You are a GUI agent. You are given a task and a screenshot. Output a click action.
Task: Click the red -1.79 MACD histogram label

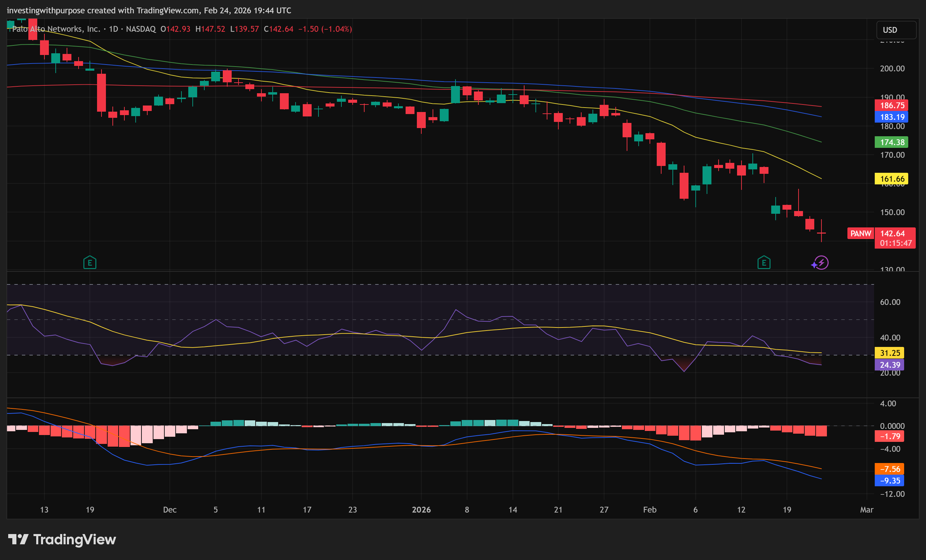click(x=889, y=436)
